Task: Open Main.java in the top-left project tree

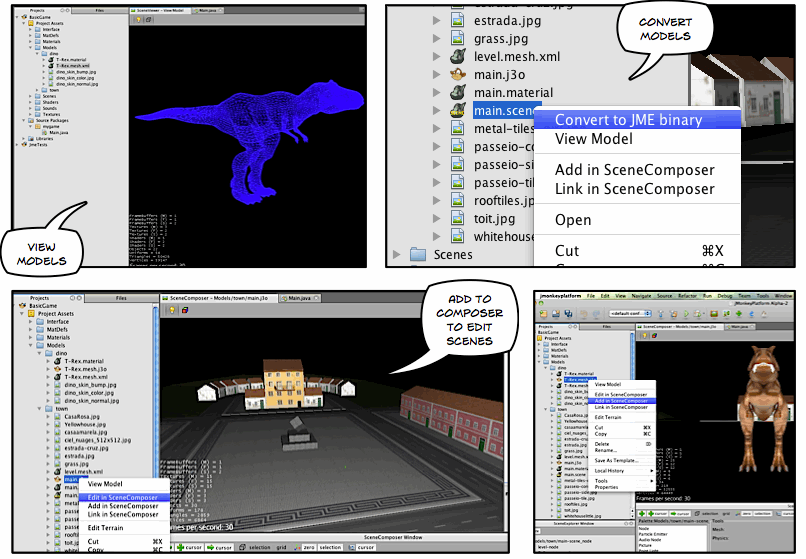Action: pos(58,131)
